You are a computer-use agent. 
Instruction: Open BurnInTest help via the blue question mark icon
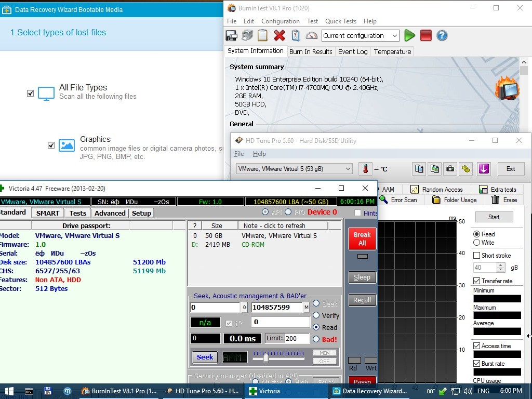442,35
